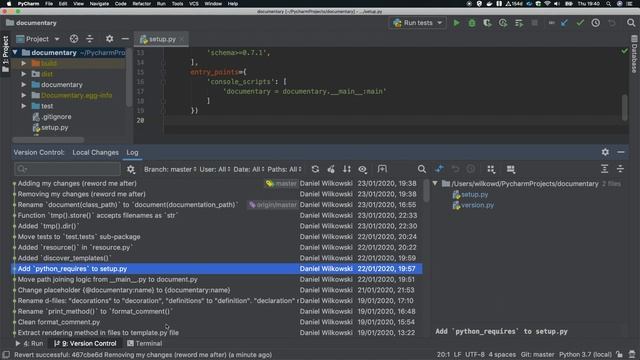Click into the log search field
The height and width of the screenshot is (360, 640).
tap(67, 169)
